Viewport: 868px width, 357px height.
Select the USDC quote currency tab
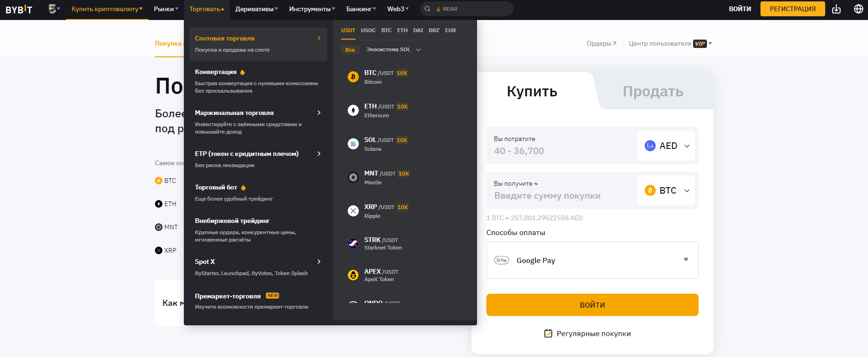tap(368, 30)
